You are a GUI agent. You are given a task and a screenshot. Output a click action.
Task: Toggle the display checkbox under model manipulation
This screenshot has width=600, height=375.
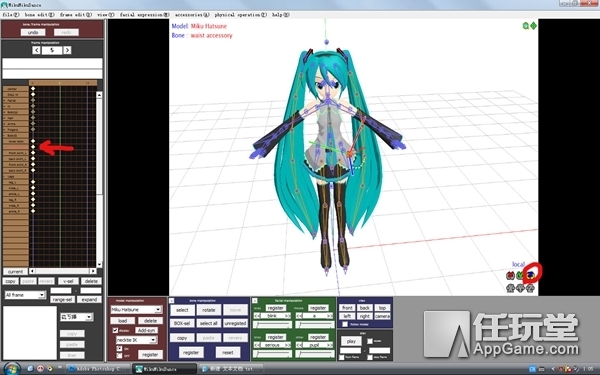tap(115, 330)
